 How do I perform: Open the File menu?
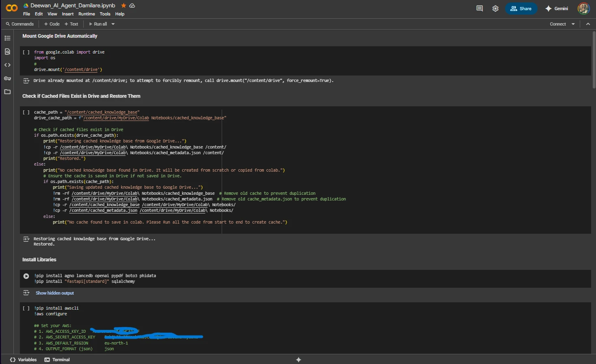click(x=26, y=14)
